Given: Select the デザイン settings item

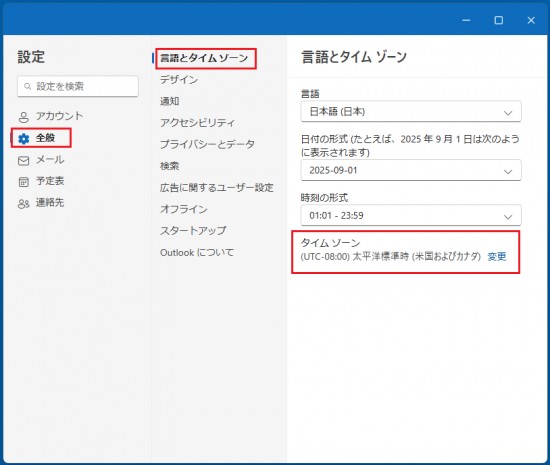Looking at the screenshot, I should [x=179, y=80].
